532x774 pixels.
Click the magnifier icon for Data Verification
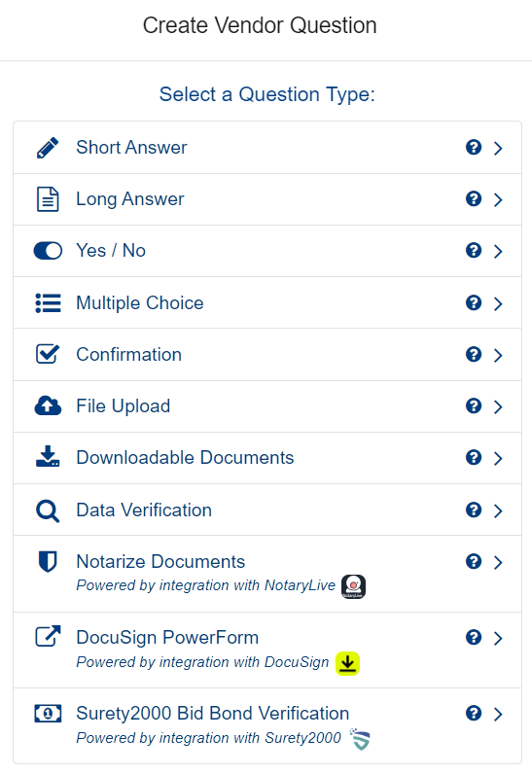point(48,510)
